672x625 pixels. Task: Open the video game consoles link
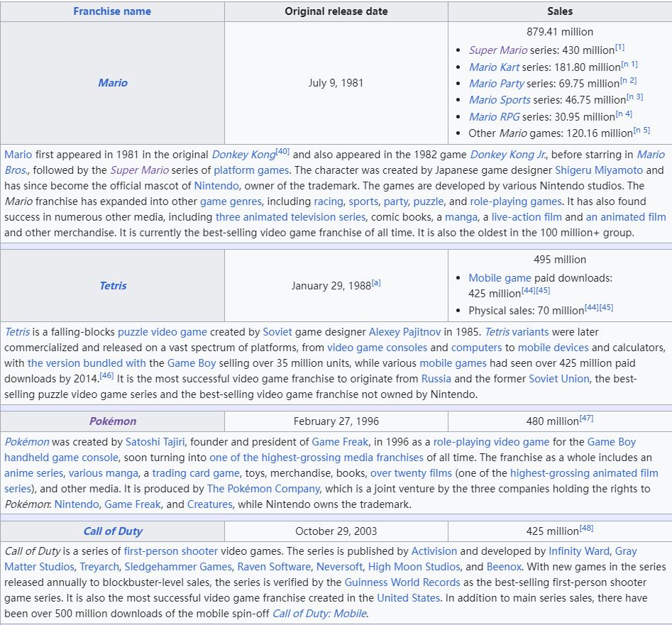click(377, 348)
